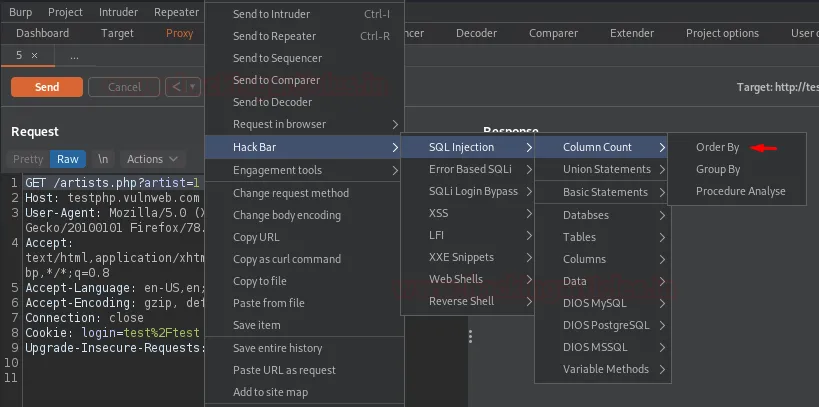819x407 pixels.
Task: Click Copy as curl command
Action: pos(286,259)
